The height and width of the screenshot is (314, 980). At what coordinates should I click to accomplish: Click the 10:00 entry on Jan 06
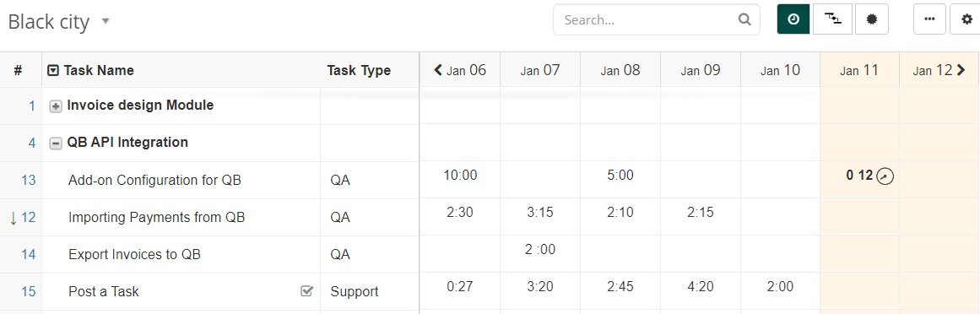(x=460, y=175)
